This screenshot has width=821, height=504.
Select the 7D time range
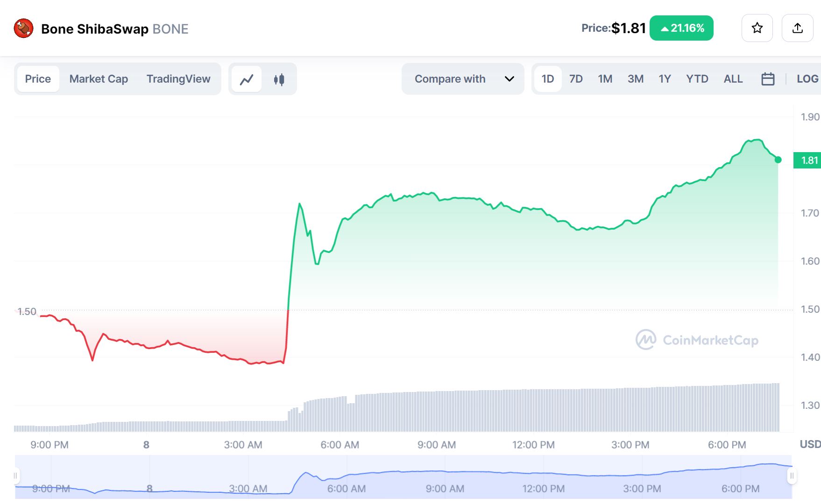(x=576, y=79)
